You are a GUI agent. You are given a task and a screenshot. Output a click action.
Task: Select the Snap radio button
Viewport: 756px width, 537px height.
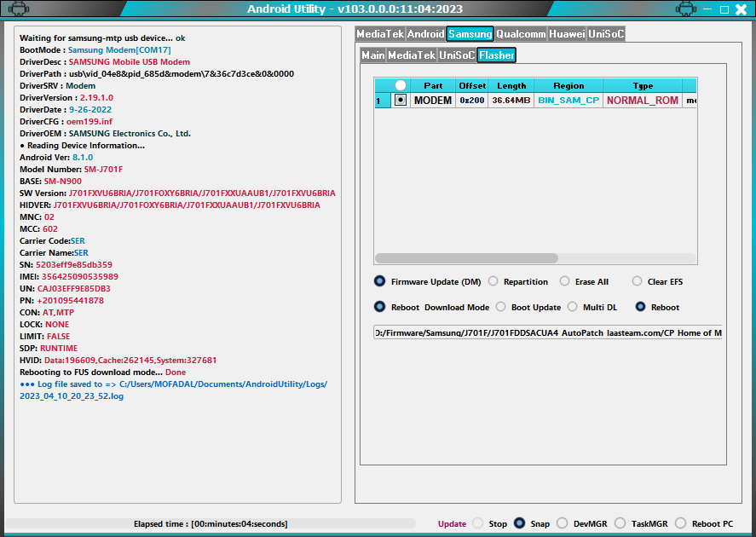click(x=519, y=523)
